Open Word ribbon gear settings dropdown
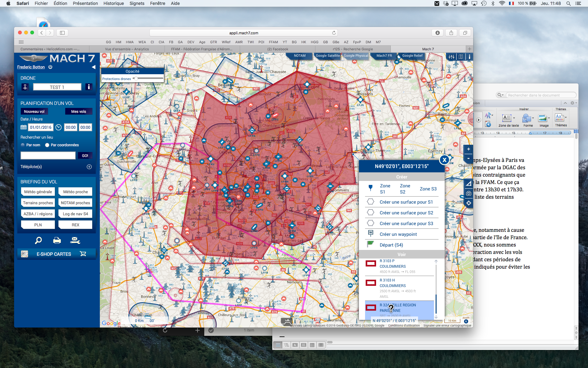This screenshot has height=368, width=588. [574, 103]
